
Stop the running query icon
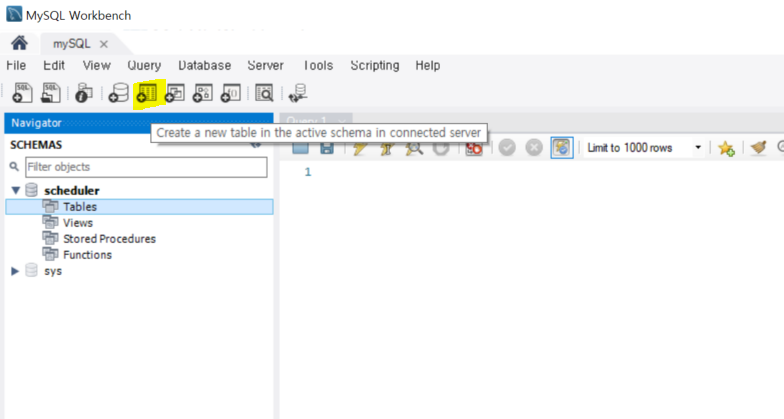click(441, 148)
